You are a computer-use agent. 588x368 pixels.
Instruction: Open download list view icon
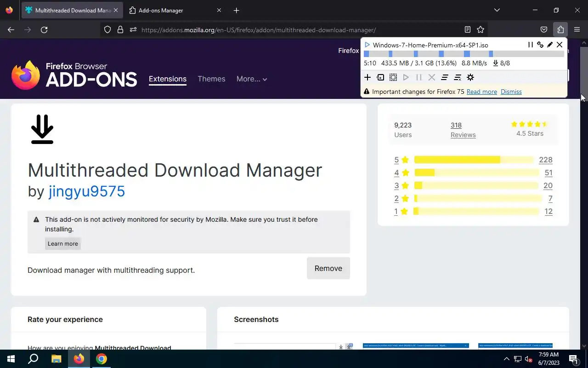tap(445, 77)
